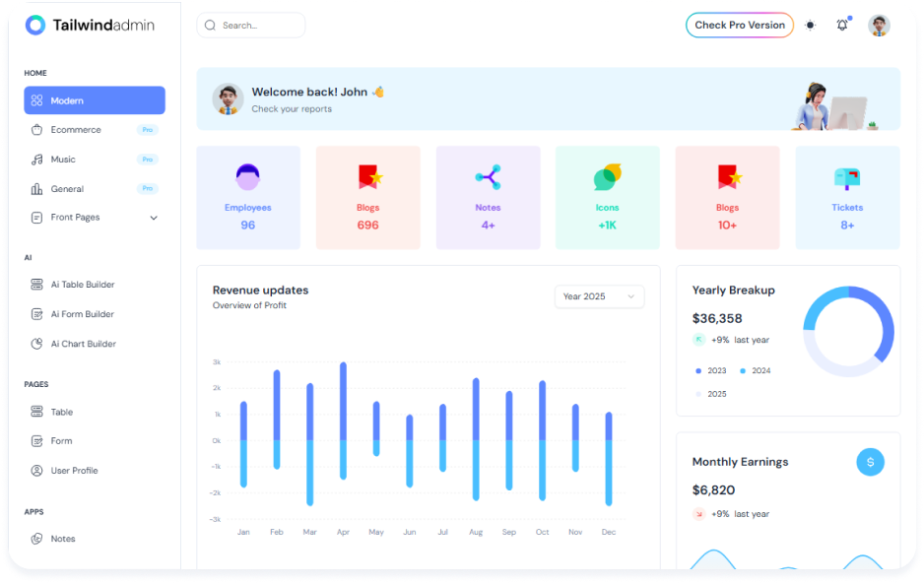Image resolution: width=924 pixels, height=584 pixels.
Task: Open the Tailwindadmin logo link
Action: tap(89, 25)
